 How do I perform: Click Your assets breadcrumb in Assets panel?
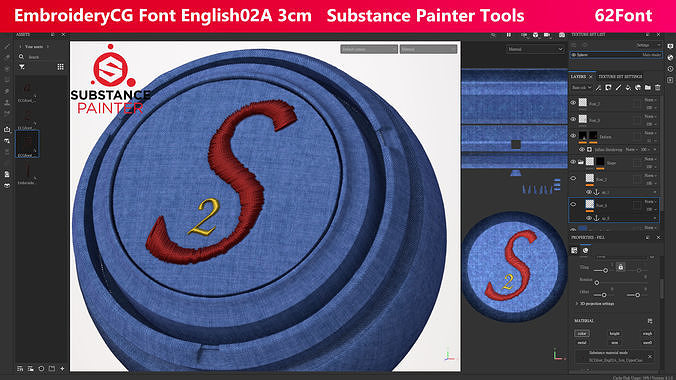pos(34,47)
